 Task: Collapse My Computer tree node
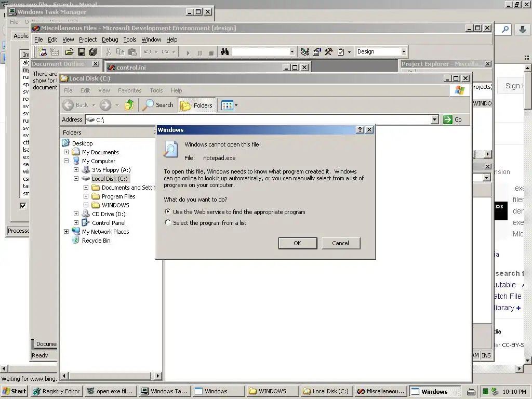[66, 161]
